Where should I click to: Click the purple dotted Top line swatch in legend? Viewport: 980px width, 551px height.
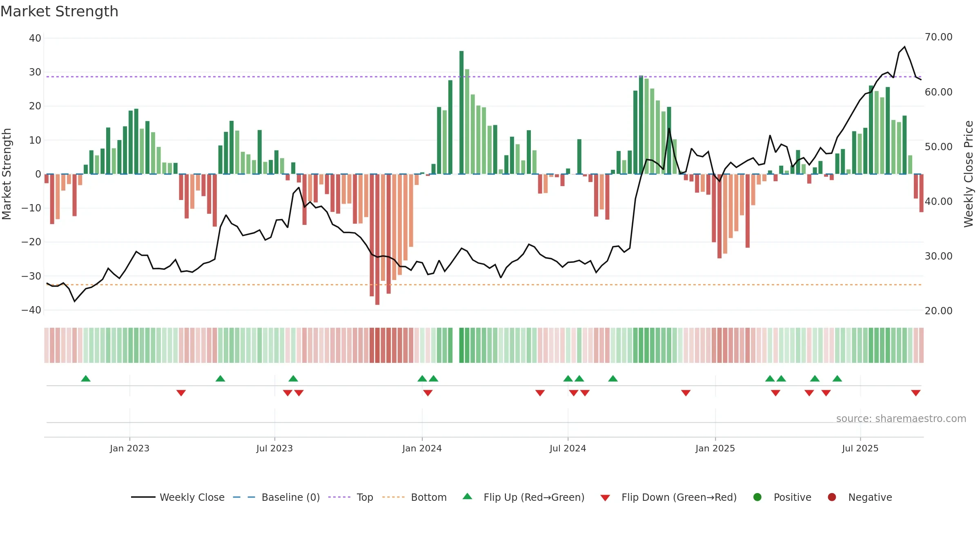(x=339, y=497)
